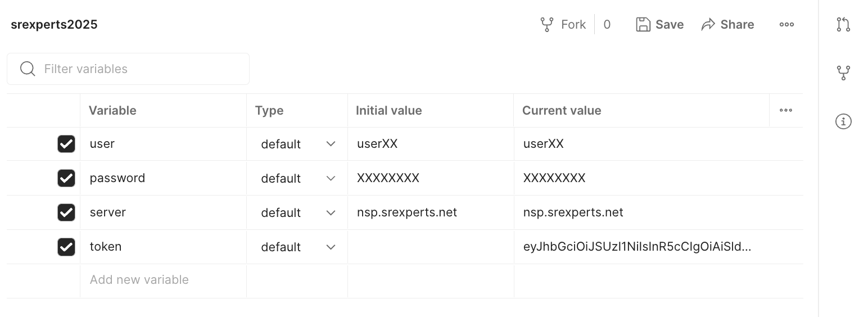Open the environment more options menu

coord(786,25)
